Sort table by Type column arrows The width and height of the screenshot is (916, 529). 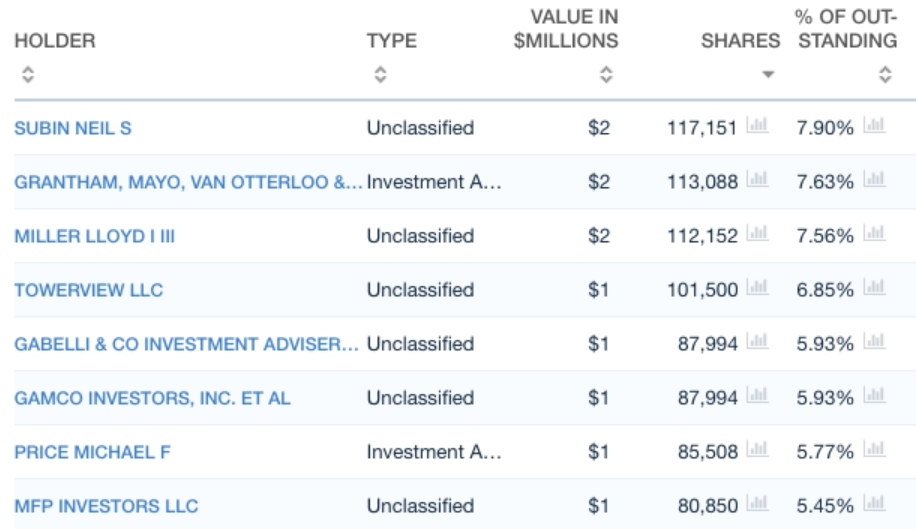[x=380, y=74]
